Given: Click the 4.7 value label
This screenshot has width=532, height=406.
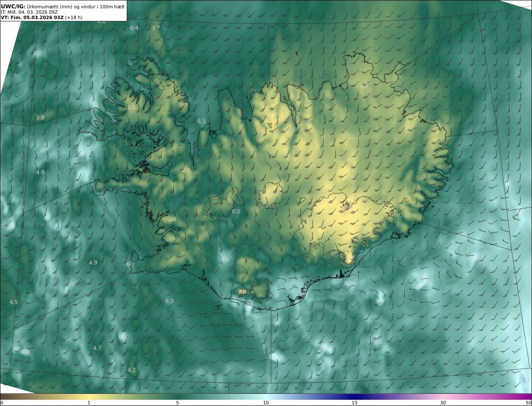Looking at the screenshot, I should click(x=97, y=348).
